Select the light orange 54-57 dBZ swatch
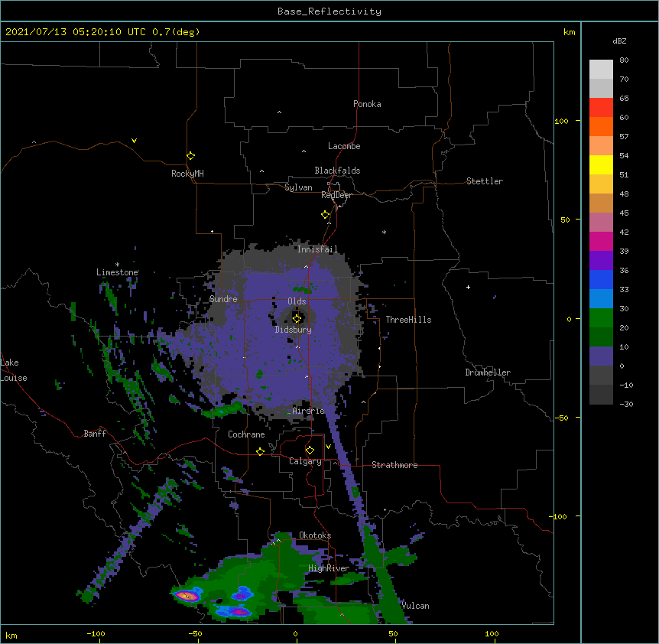659x644 pixels. click(x=601, y=146)
